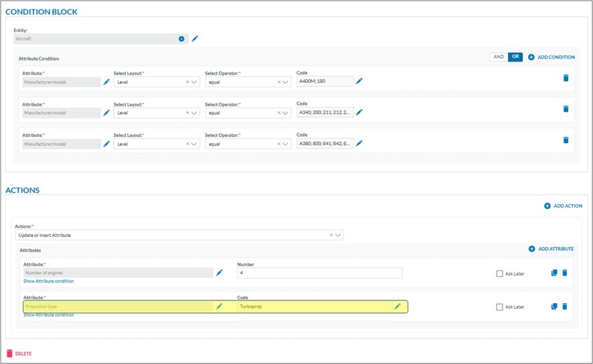Enable Ask Later for Number of engines
Image resolution: width=593 pixels, height=364 pixels.
pyautogui.click(x=499, y=274)
